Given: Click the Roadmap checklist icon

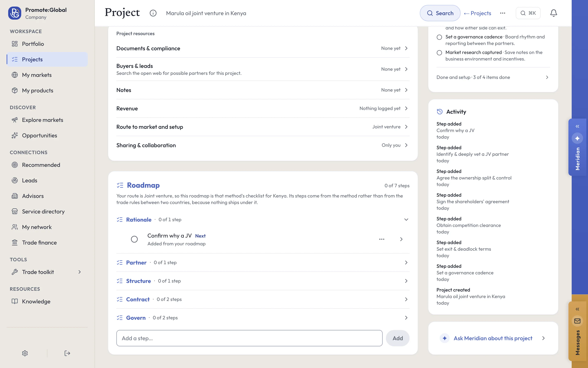Looking at the screenshot, I should [120, 185].
